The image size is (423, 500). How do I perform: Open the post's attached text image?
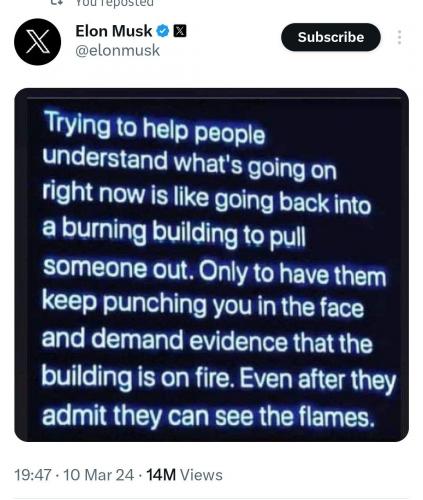[x=211, y=265]
